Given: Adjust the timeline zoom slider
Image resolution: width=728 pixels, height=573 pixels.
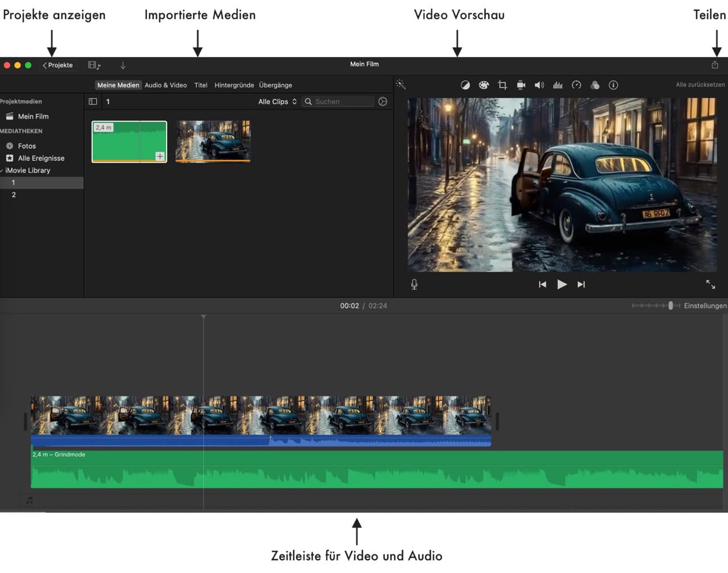Looking at the screenshot, I should (672, 306).
